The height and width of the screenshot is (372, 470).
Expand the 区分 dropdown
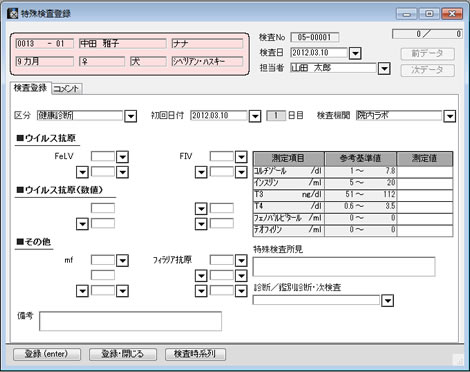131,116
